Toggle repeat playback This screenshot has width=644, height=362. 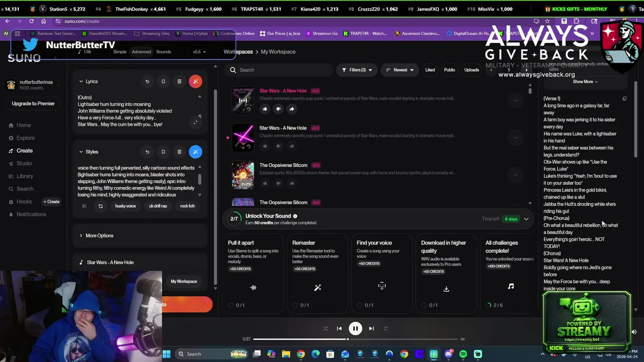tap(385, 328)
